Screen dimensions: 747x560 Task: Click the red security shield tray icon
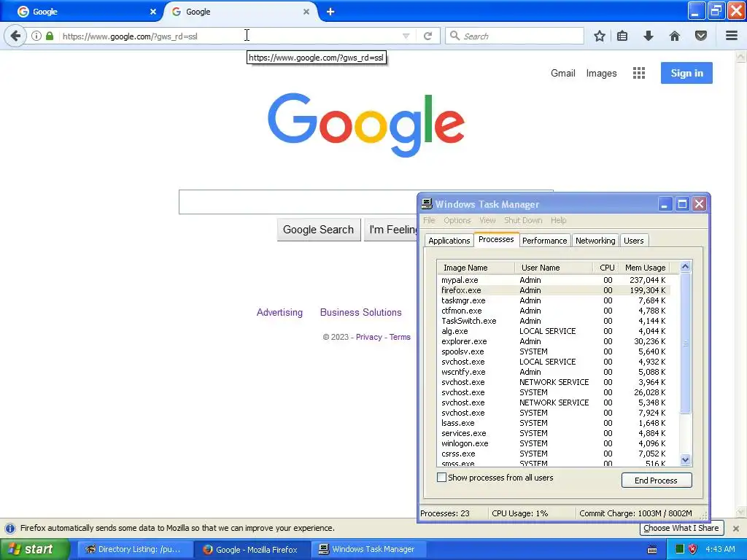click(x=693, y=549)
